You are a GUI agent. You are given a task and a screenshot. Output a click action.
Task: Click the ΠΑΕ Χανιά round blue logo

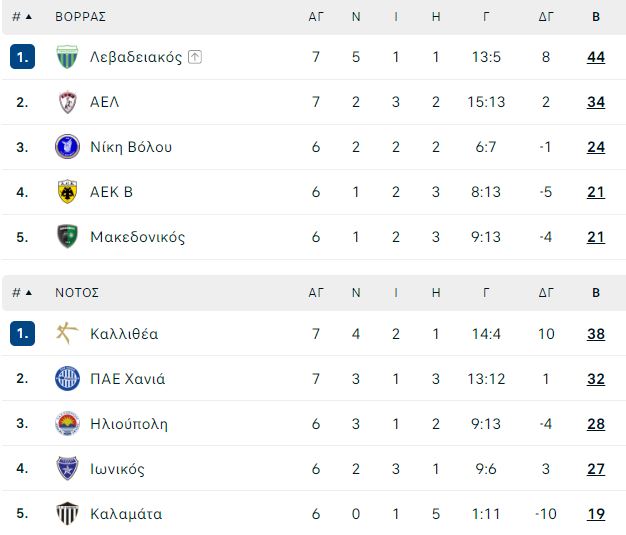pos(67,378)
